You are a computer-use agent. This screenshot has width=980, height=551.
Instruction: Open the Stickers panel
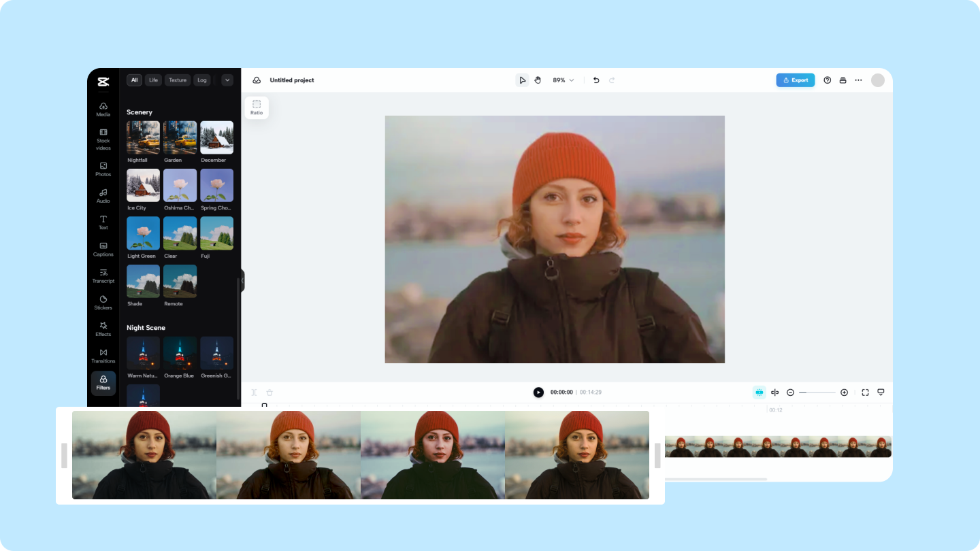coord(103,302)
